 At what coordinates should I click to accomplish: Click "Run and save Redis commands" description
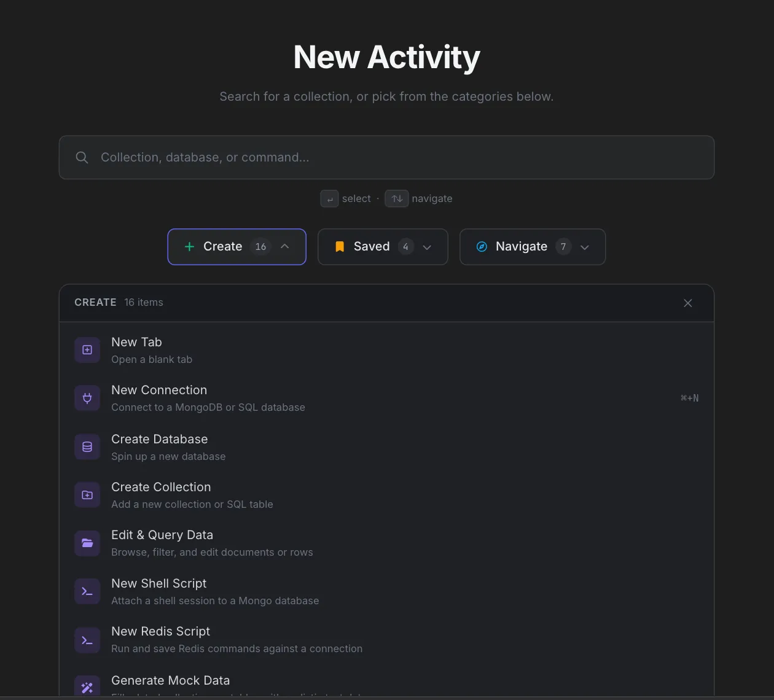[x=237, y=648]
